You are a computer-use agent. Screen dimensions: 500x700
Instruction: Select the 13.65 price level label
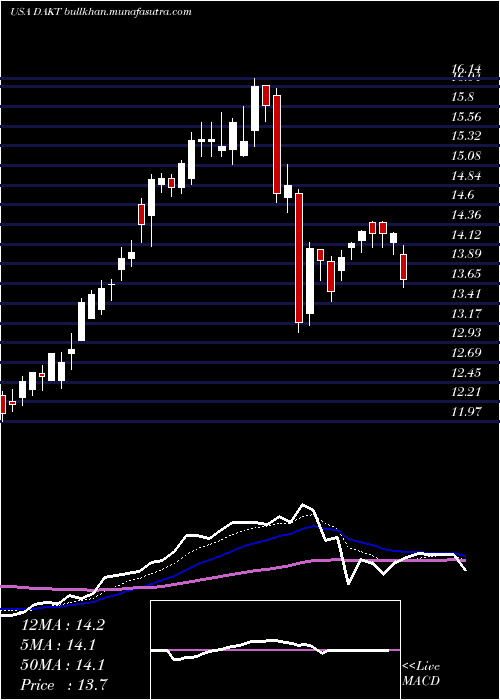pyautogui.click(x=467, y=274)
